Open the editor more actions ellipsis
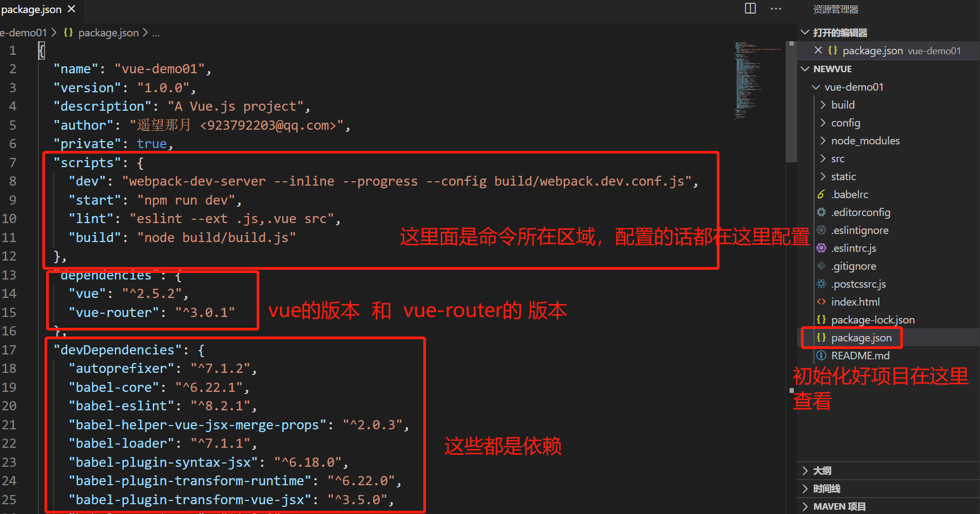The image size is (980, 514). click(776, 9)
